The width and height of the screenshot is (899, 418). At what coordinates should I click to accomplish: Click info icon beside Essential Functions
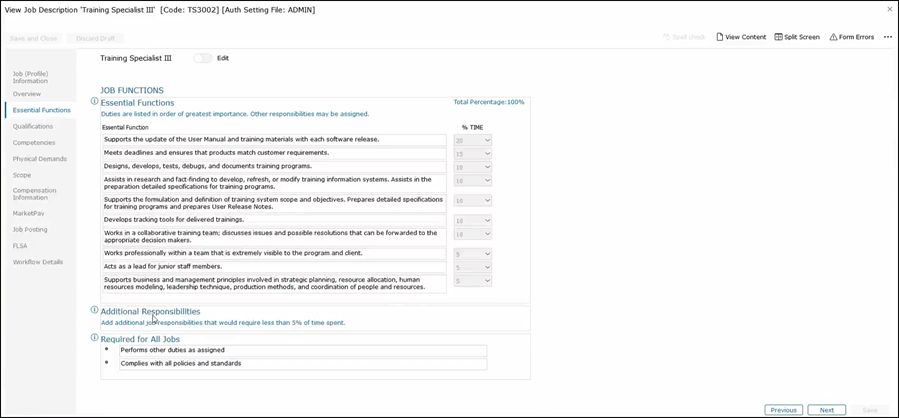95,101
